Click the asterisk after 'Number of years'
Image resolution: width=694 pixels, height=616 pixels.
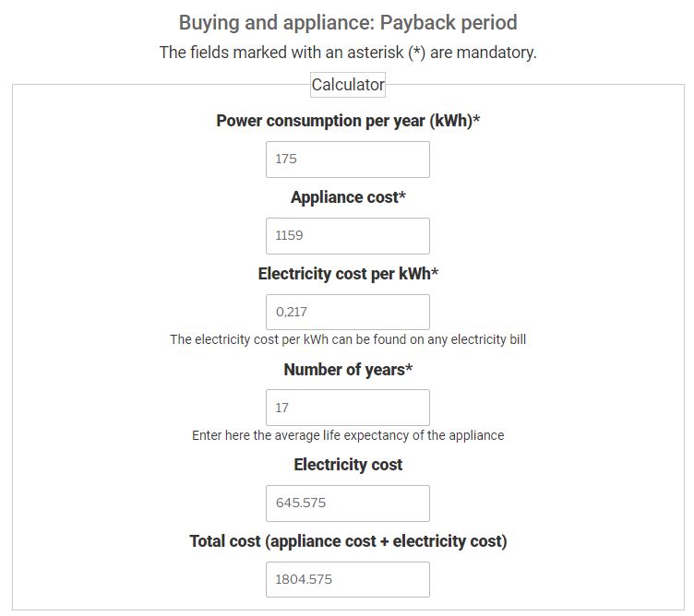(x=409, y=368)
